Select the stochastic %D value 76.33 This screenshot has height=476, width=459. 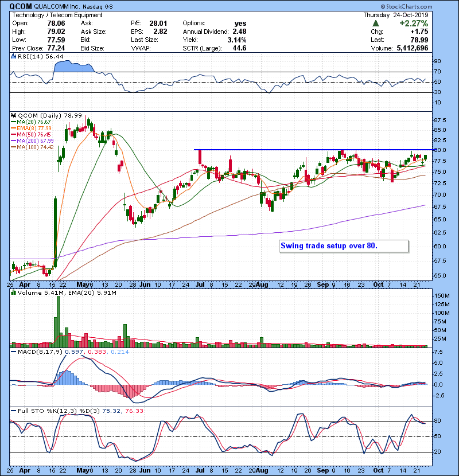(x=134, y=411)
